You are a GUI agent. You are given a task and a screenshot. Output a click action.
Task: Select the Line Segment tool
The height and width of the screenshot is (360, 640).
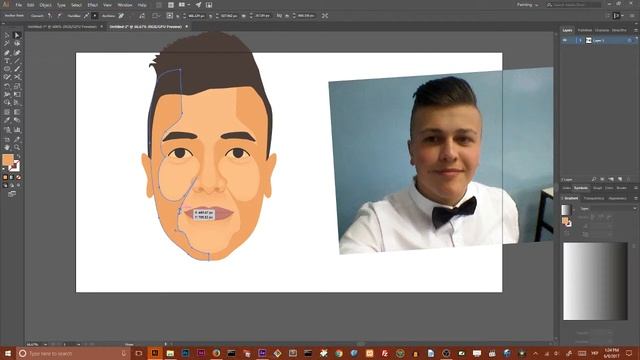coord(17,61)
